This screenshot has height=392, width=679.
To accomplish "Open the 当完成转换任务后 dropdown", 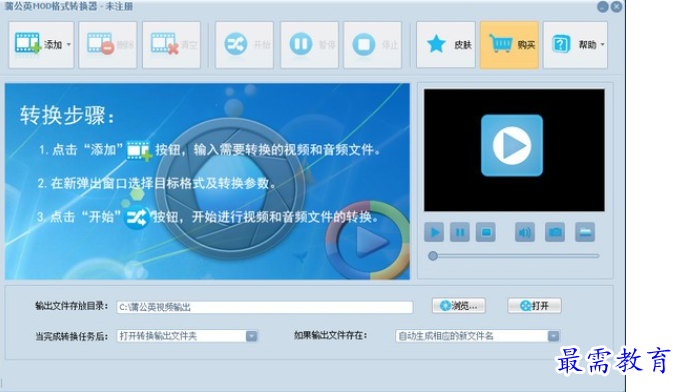I will [187, 336].
